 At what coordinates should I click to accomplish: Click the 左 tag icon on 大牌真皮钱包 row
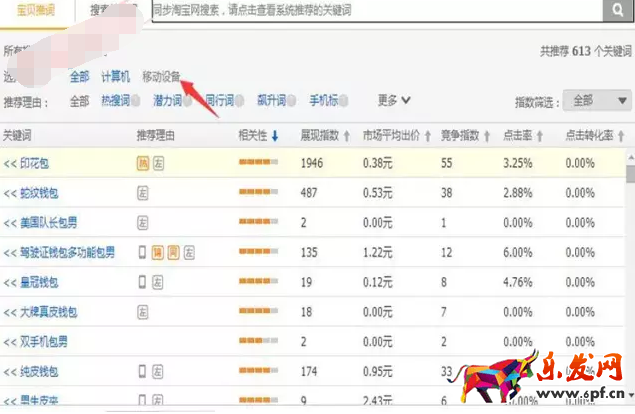[143, 312]
